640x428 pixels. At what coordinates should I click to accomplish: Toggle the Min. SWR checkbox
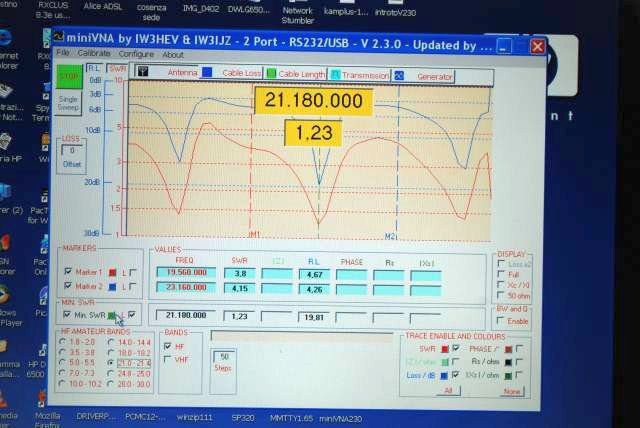67,314
